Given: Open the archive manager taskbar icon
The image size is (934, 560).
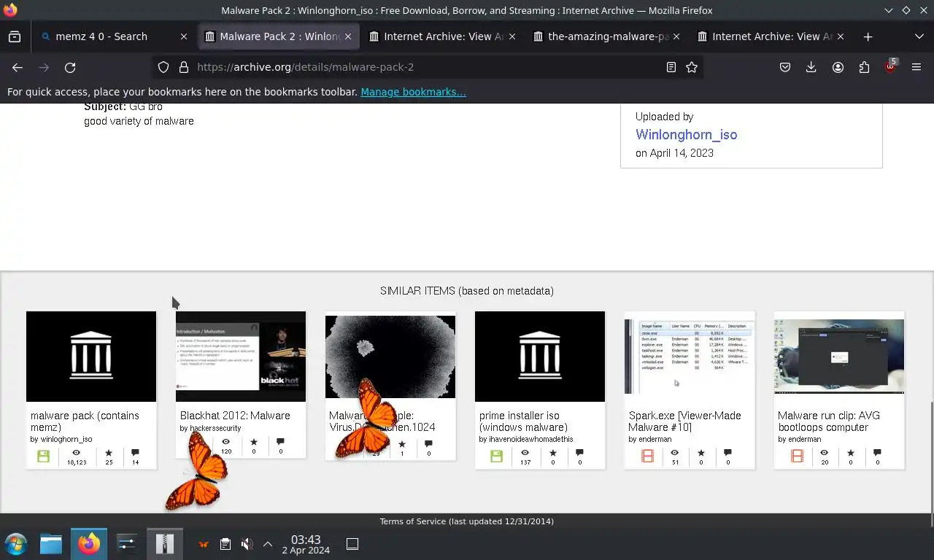Looking at the screenshot, I should 165,544.
